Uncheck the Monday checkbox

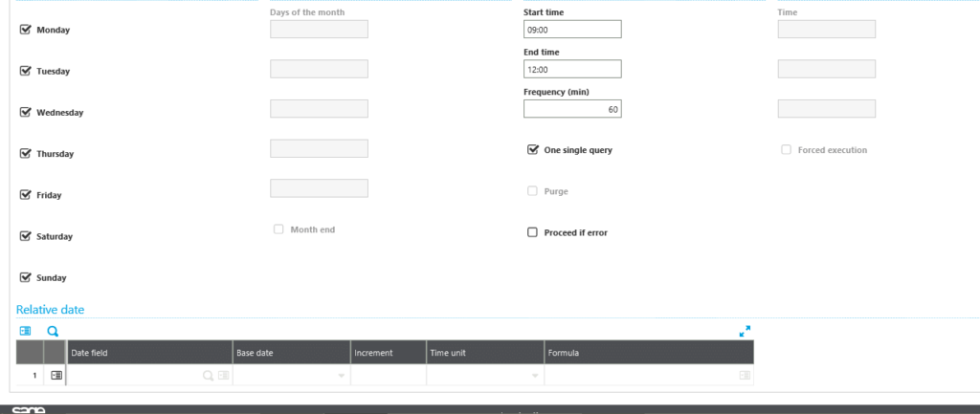(x=26, y=30)
